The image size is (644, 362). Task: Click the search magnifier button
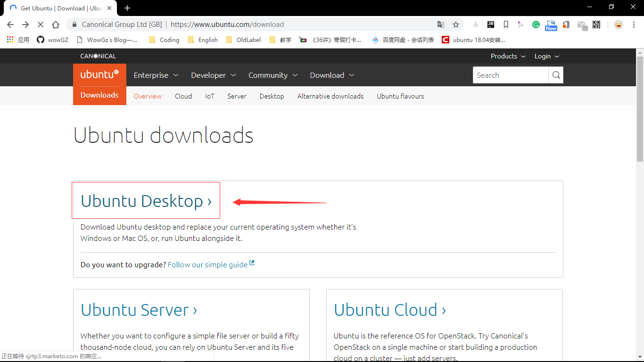556,75
